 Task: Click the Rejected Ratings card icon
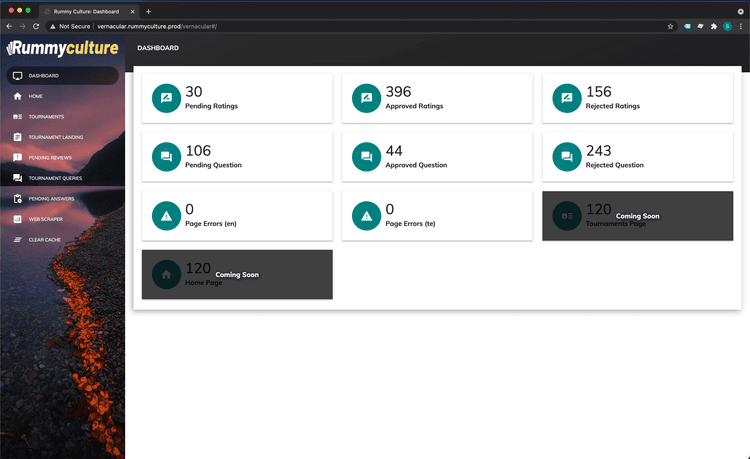pyautogui.click(x=567, y=97)
